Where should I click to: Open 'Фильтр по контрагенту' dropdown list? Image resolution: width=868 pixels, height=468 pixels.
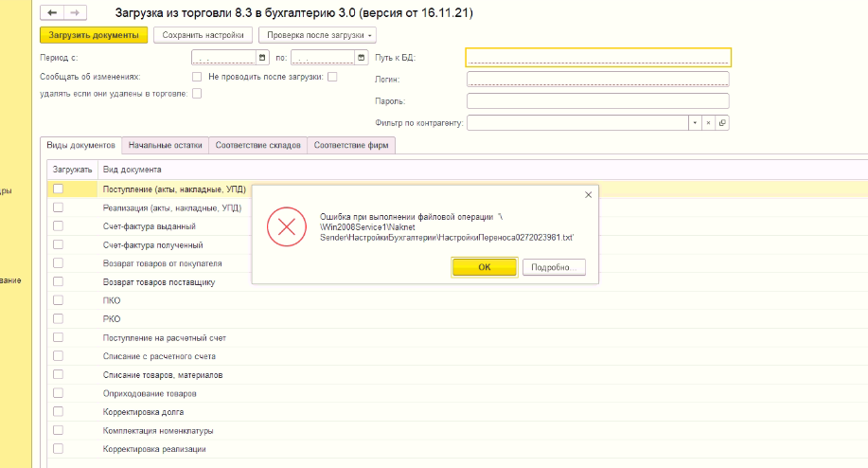694,123
